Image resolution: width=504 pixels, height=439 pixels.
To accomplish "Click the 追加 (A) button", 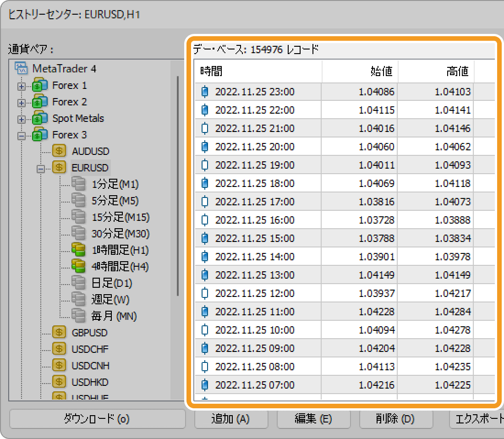I will point(231,419).
